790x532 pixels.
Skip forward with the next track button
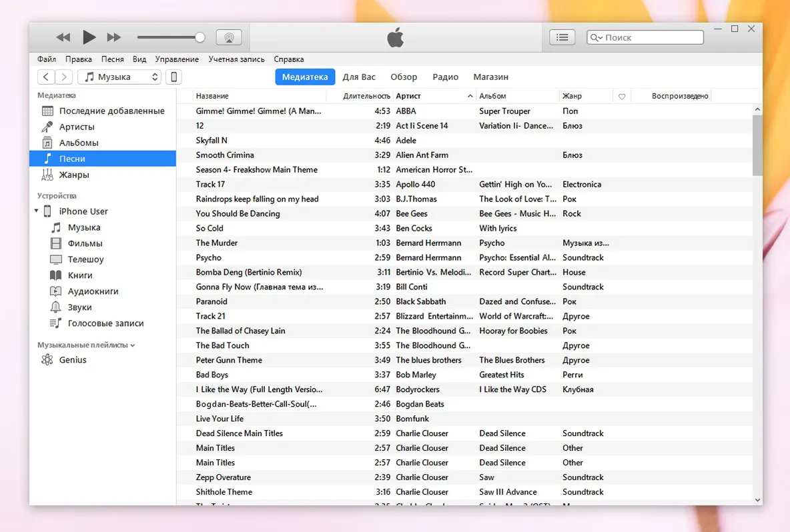114,37
